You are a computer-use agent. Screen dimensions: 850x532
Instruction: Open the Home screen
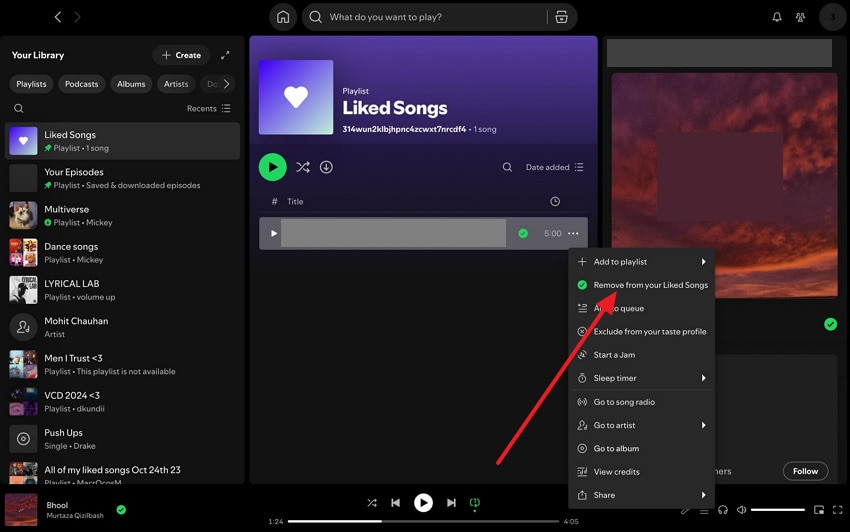pos(283,17)
